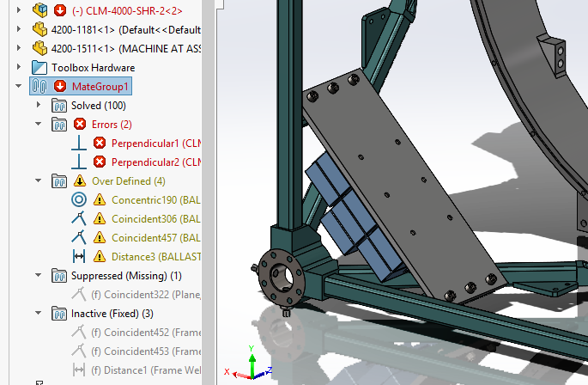Click the yellow warning icon on Over Defined
The height and width of the screenshot is (385, 588).
tap(80, 180)
